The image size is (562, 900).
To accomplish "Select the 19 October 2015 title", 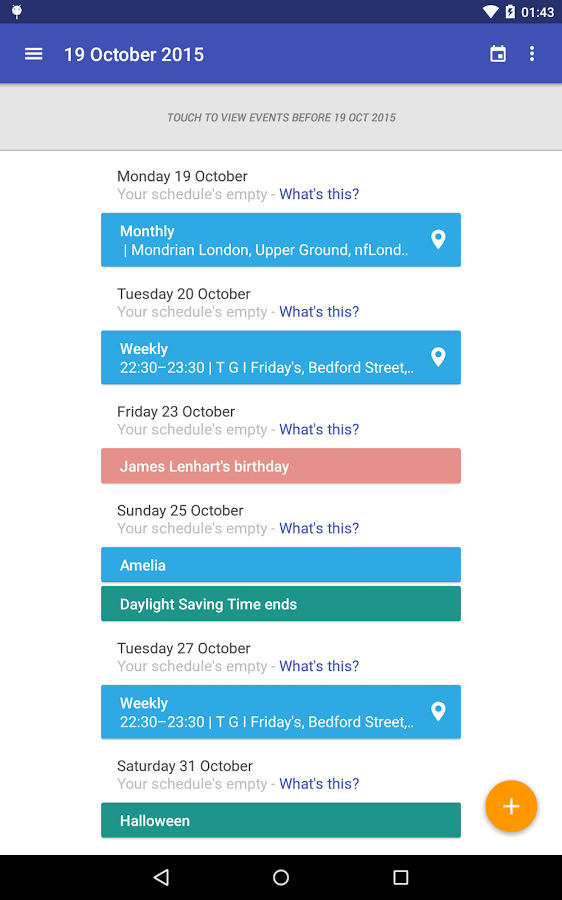I will click(134, 55).
